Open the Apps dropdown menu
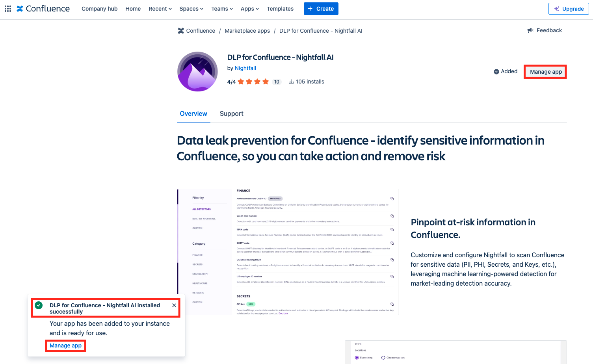The image size is (593, 364). point(249,9)
